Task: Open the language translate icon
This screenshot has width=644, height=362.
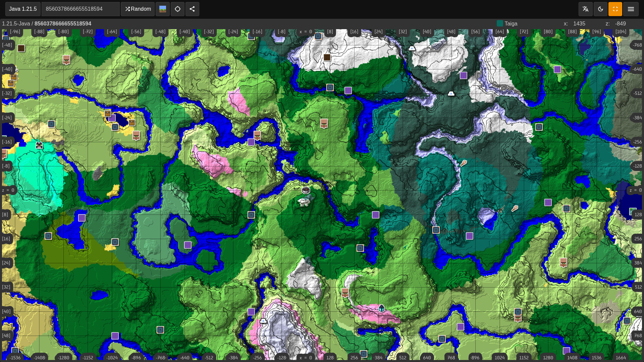Action: pos(586,9)
